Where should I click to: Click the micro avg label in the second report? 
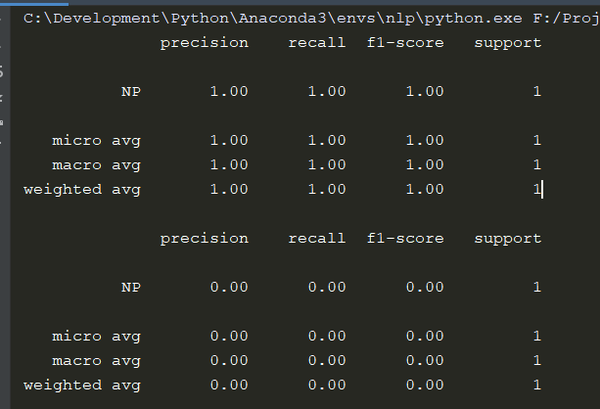(96, 336)
